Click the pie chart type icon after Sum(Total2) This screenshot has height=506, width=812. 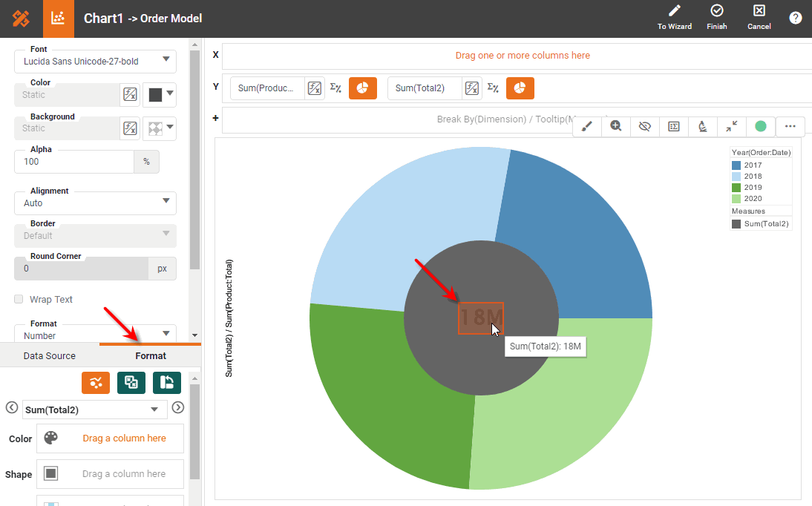pos(520,88)
